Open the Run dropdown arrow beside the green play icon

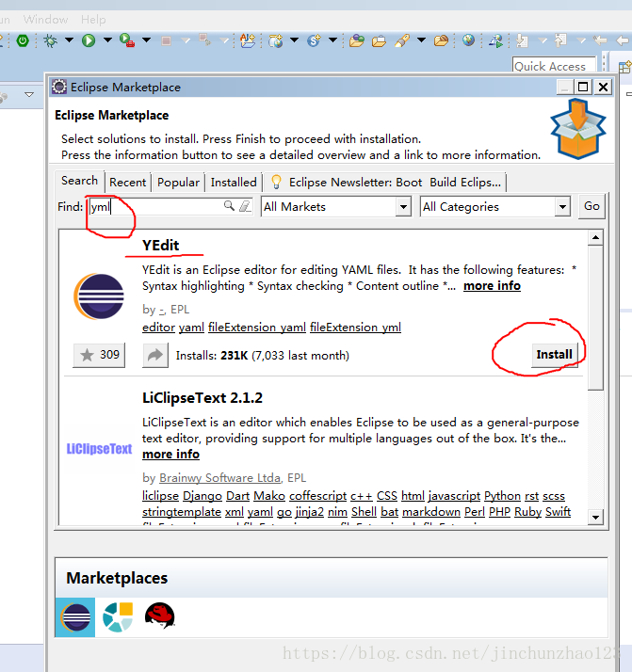pos(107,40)
